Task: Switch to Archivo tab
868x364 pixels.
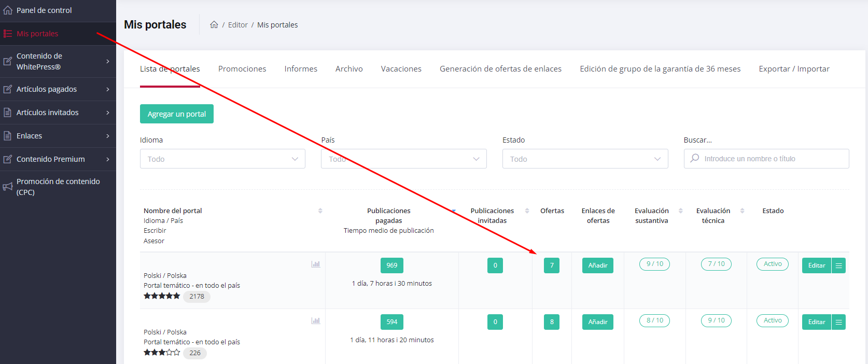Action: [349, 69]
